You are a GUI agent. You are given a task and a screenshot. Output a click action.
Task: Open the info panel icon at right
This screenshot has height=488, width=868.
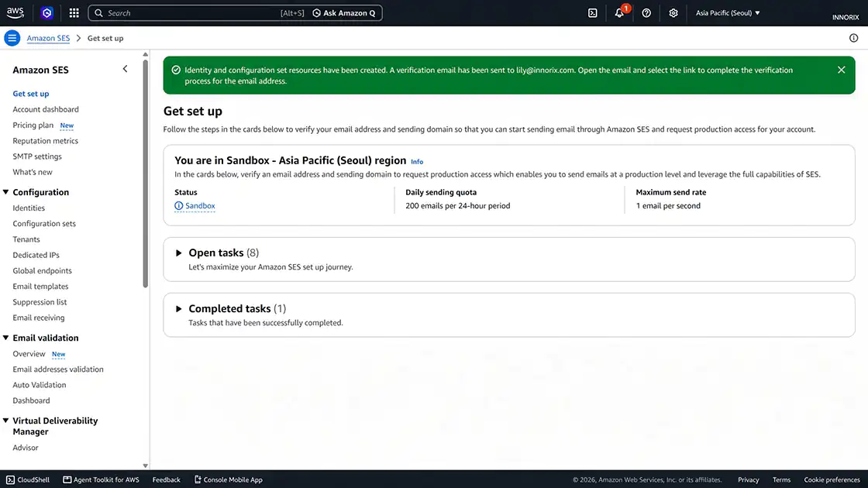click(x=853, y=38)
